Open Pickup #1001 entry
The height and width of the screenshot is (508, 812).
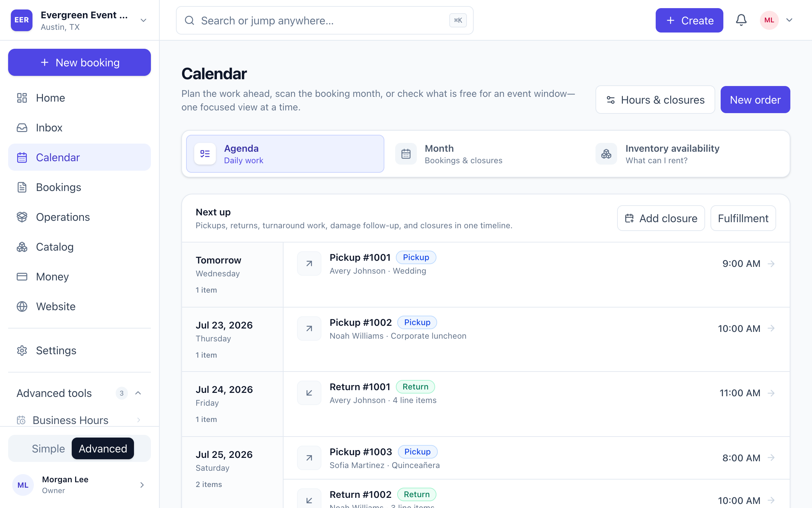tap(536, 264)
